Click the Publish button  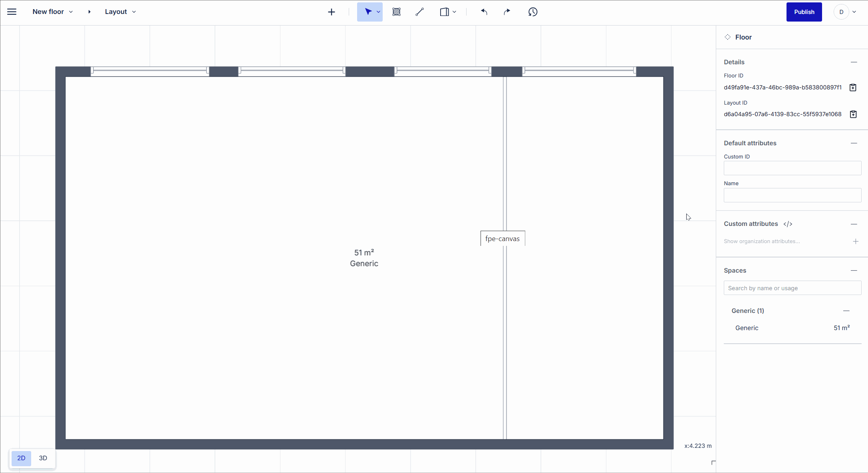(804, 12)
